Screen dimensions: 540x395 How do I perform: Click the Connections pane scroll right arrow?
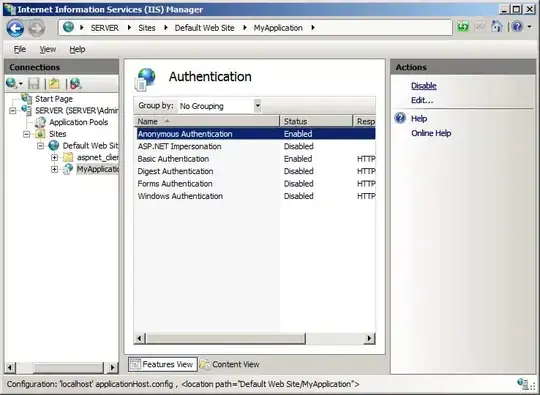click(112, 367)
